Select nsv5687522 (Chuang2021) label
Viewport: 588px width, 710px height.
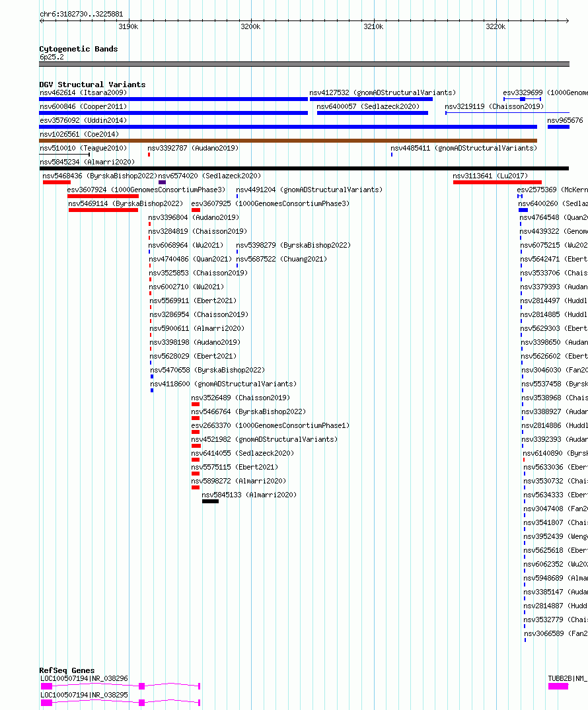tap(281, 259)
